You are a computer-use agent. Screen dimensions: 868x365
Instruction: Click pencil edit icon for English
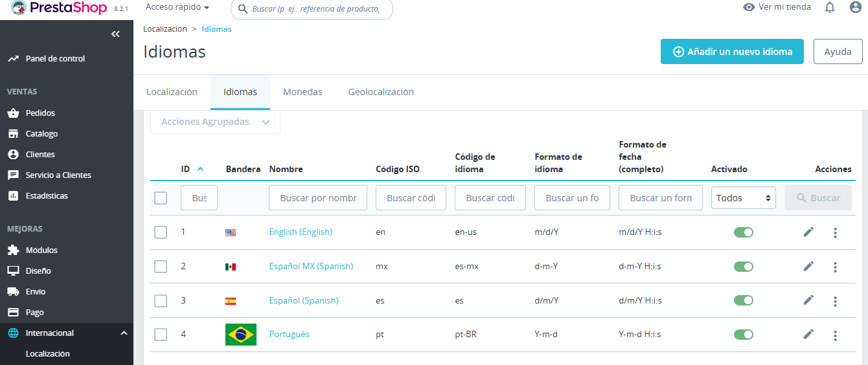click(x=808, y=232)
